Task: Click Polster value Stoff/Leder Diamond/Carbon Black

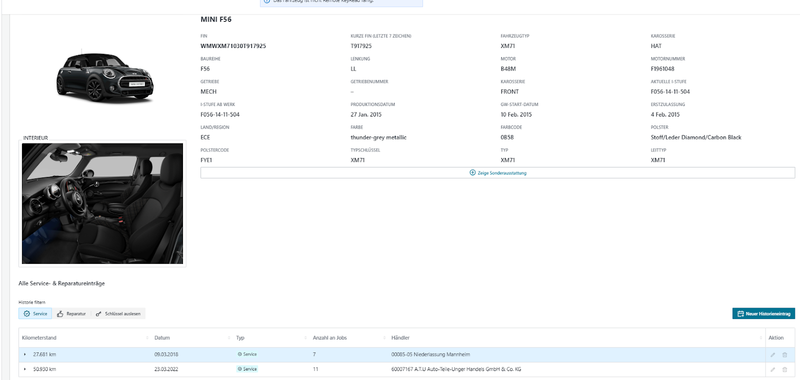Action: coord(695,138)
